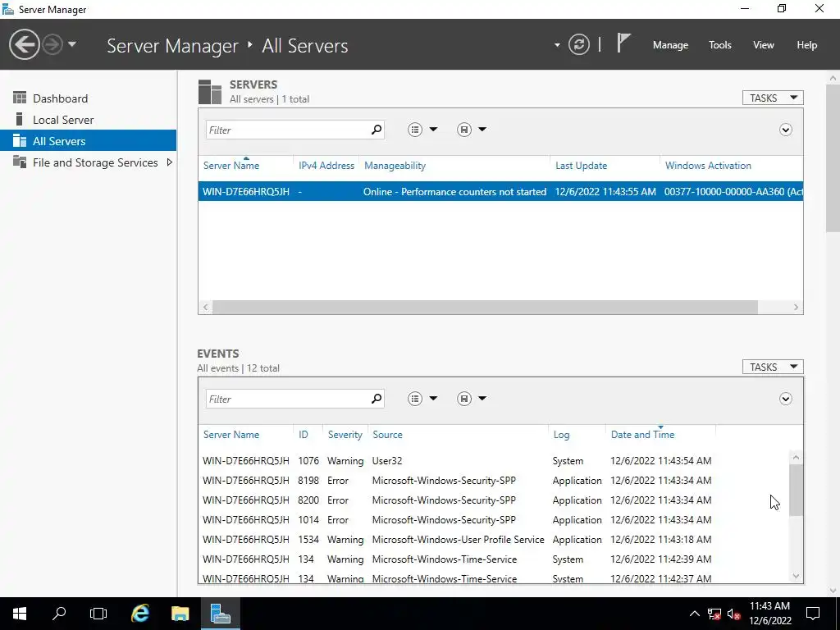Click the search magnifier in Events filter

click(377, 399)
